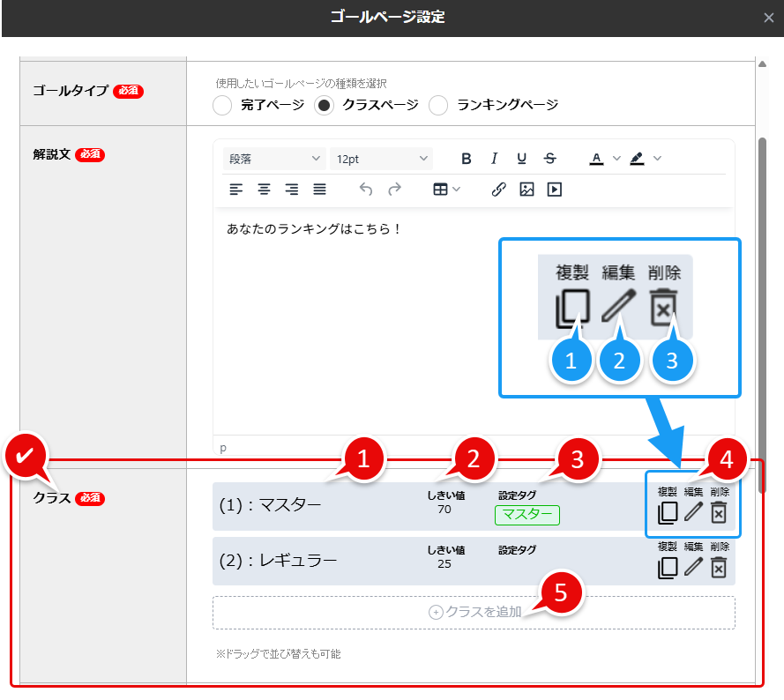
Task: Apply italic formatting in editor
Action: (494, 159)
